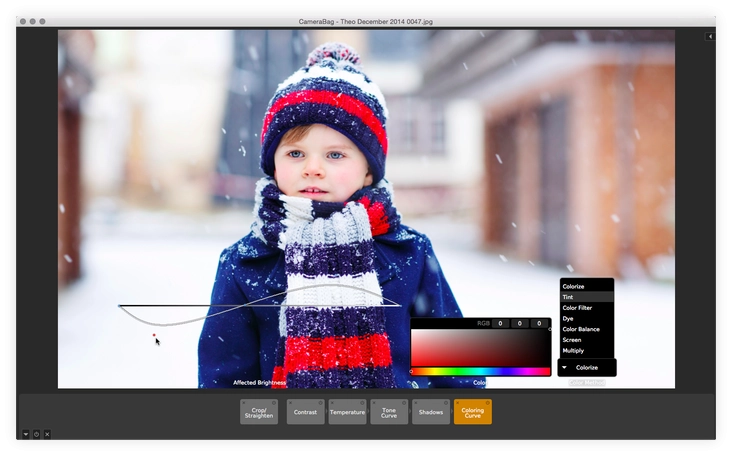Image resolution: width=732 pixels, height=456 pixels.
Task: Click the blue RGB value field
Action: [539, 323]
